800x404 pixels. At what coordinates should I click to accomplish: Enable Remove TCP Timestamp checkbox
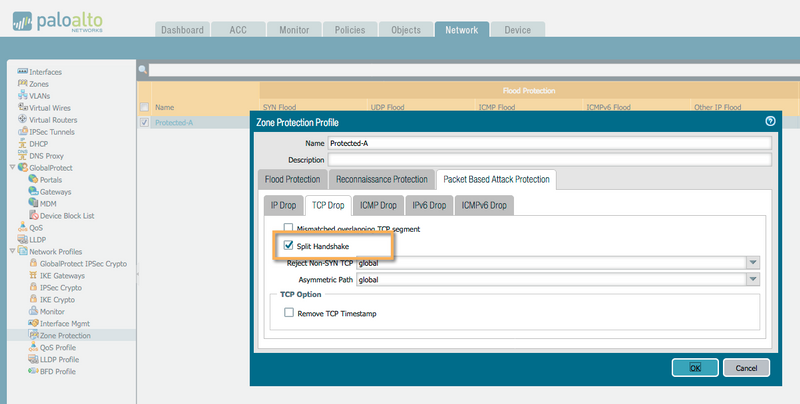point(289,313)
